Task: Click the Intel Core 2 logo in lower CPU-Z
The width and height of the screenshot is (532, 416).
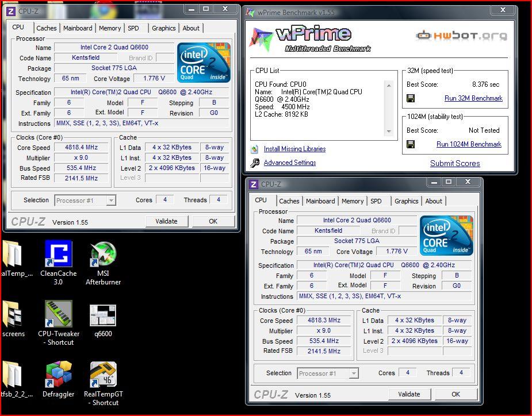Action: (x=446, y=236)
